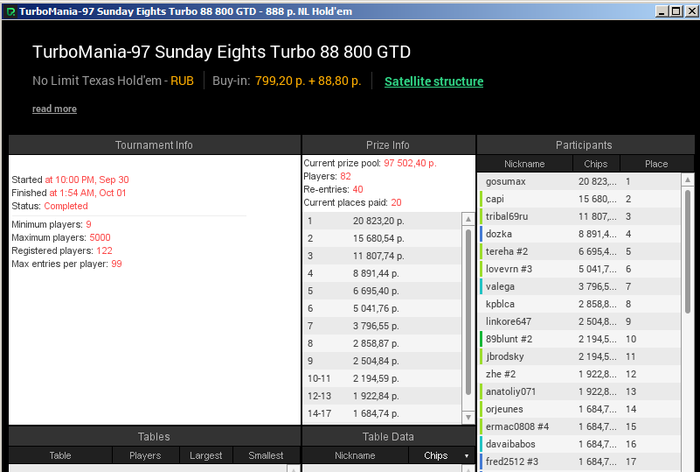Image resolution: width=700 pixels, height=472 pixels.
Task: Click the participants list scroll up arrow
Action: (x=688, y=180)
